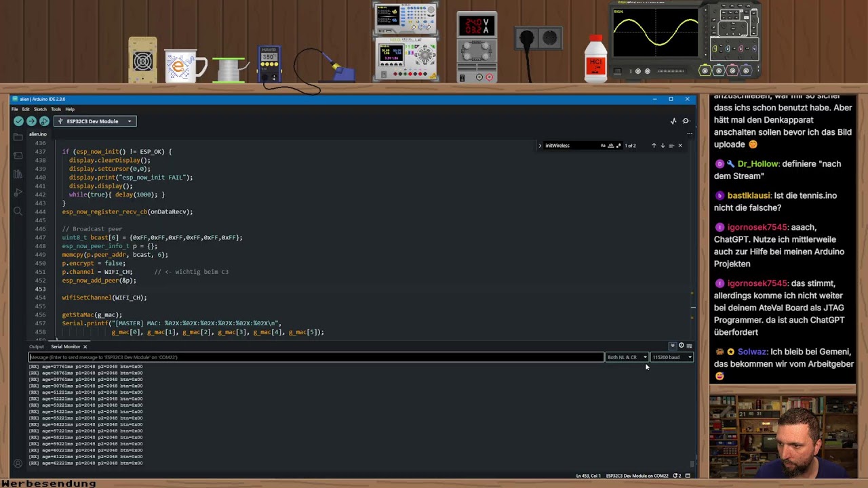Click the Upload arrow button
The width and height of the screenshot is (868, 488).
[x=31, y=121]
